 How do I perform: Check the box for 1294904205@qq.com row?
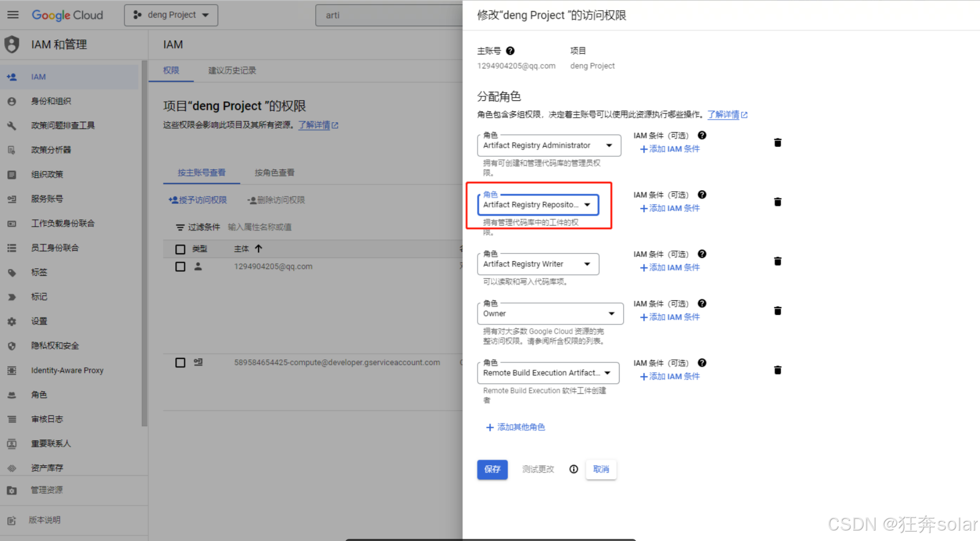pyautogui.click(x=180, y=267)
